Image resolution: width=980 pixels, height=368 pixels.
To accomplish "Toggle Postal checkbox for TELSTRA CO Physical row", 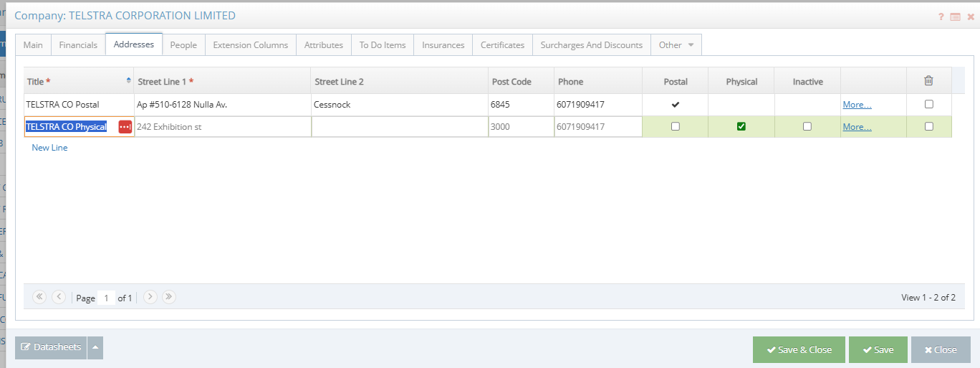I will [x=675, y=126].
